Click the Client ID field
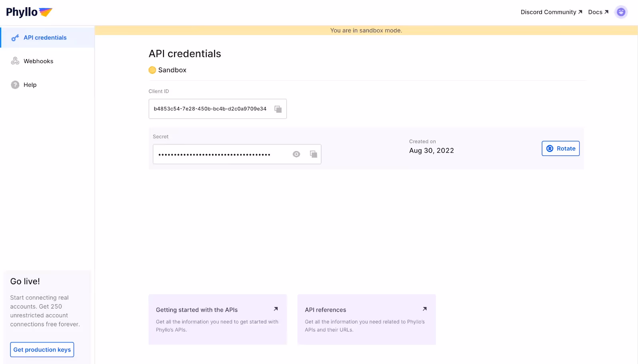Viewport: 638px width, 364px height. coord(218,109)
